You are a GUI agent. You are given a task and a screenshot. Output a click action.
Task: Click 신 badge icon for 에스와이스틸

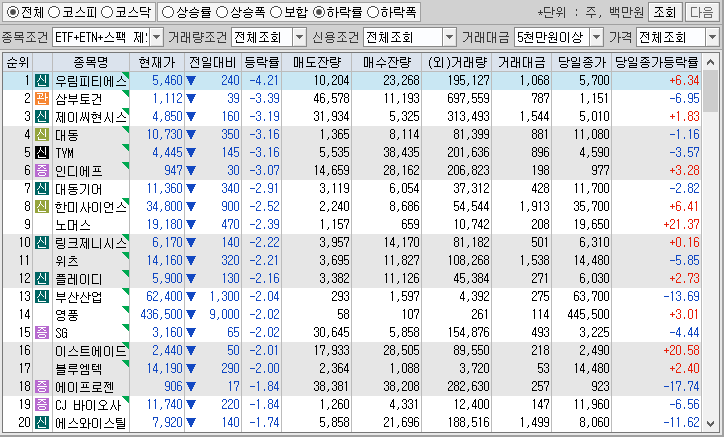42,423
